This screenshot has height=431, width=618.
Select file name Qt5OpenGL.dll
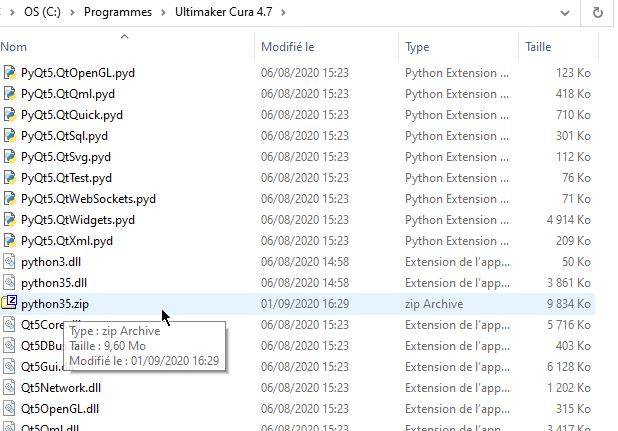[x=60, y=409]
